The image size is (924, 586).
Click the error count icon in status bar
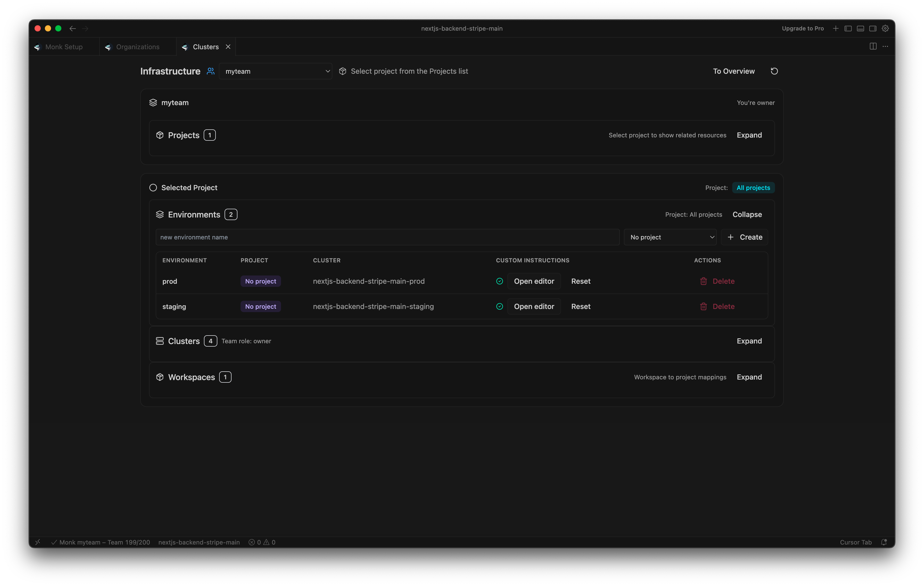[x=252, y=542]
